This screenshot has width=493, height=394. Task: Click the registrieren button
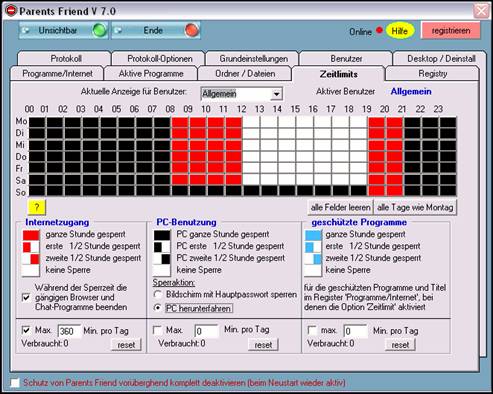click(451, 31)
